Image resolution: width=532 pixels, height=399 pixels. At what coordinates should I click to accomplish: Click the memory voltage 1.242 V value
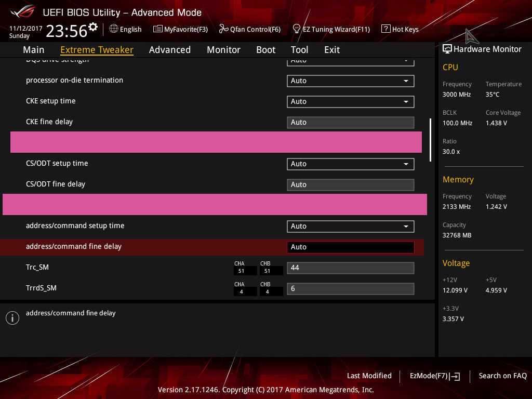[x=496, y=207]
